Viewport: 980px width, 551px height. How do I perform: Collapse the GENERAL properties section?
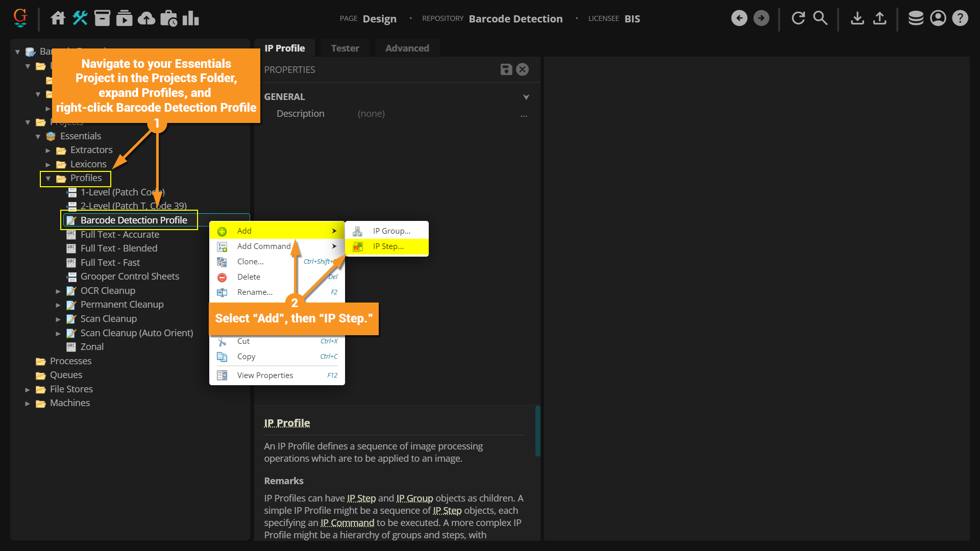click(x=526, y=97)
